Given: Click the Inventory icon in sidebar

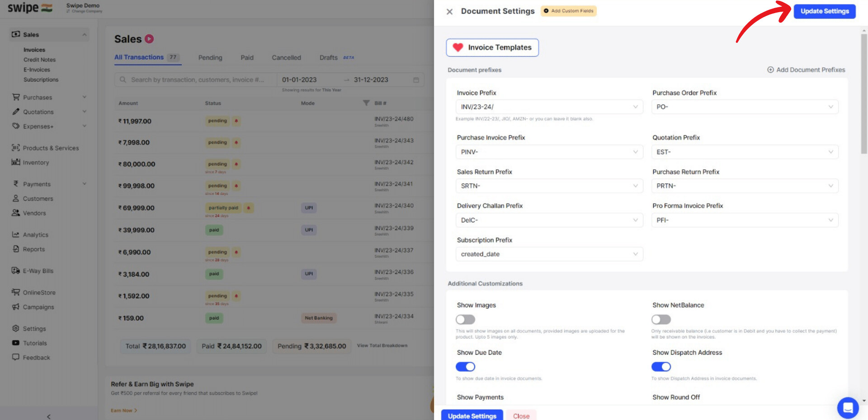Looking at the screenshot, I should pyautogui.click(x=16, y=162).
